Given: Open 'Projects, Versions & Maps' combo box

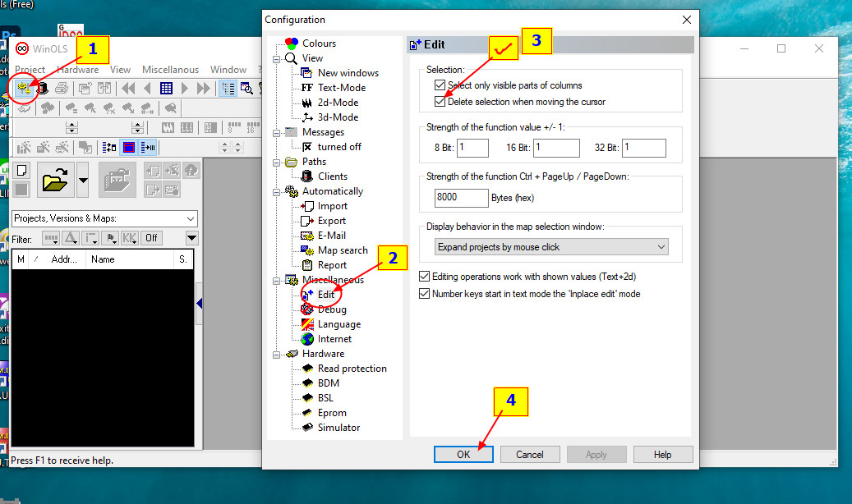Looking at the screenshot, I should click(x=105, y=218).
